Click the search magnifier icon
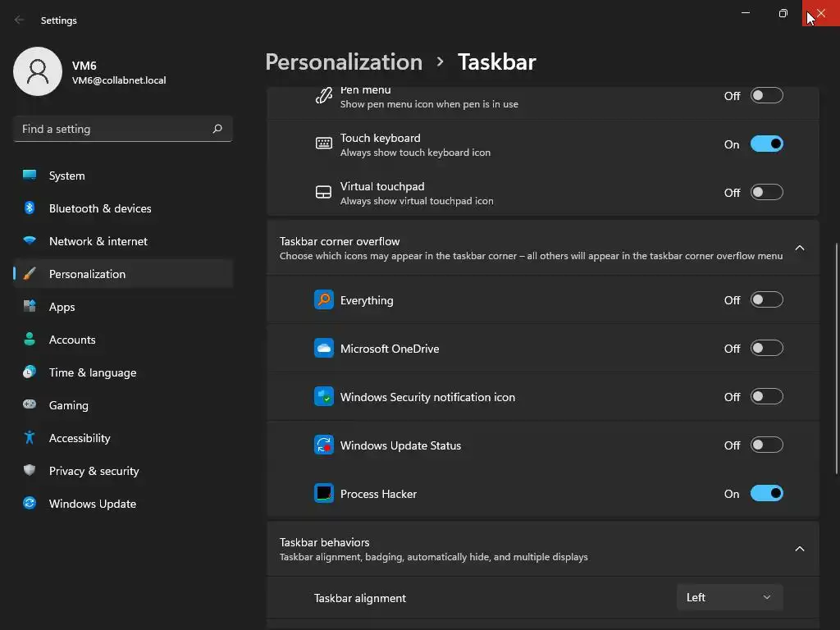This screenshot has height=630, width=840. coord(217,129)
